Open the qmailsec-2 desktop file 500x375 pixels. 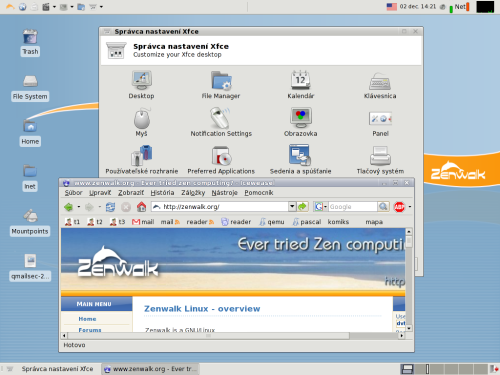click(x=30, y=267)
